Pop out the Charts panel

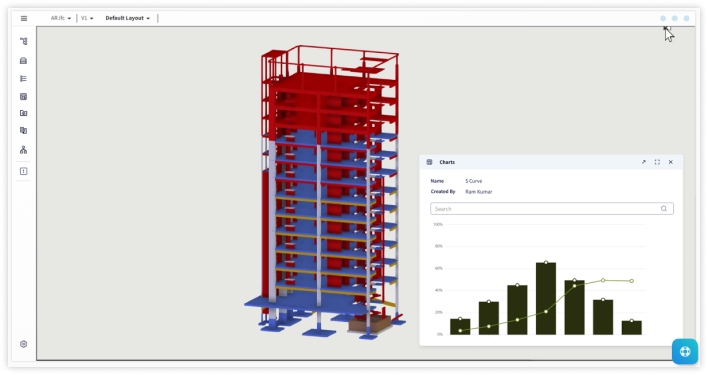coord(643,162)
